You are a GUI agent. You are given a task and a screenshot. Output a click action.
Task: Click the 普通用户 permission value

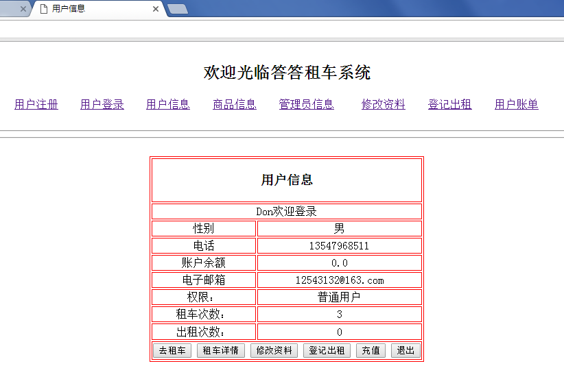pyautogui.click(x=339, y=297)
